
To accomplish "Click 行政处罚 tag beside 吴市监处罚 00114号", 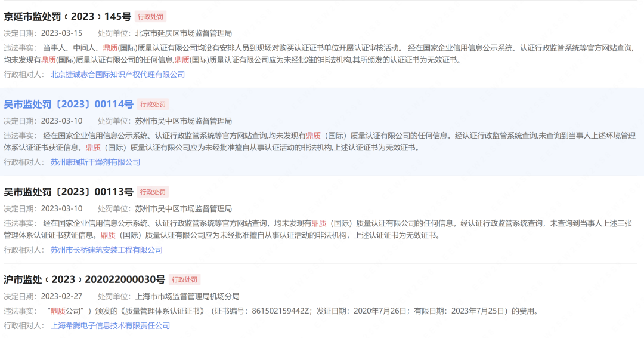I will (153, 104).
